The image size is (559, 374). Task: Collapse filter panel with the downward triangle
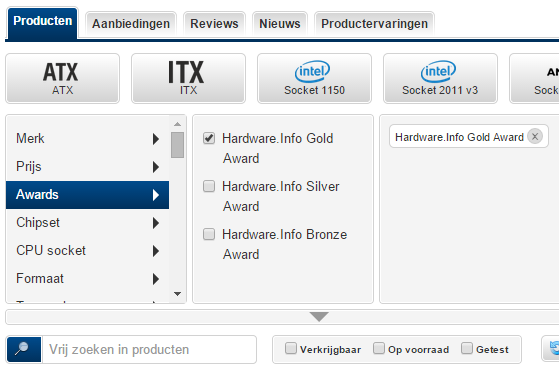point(319,317)
